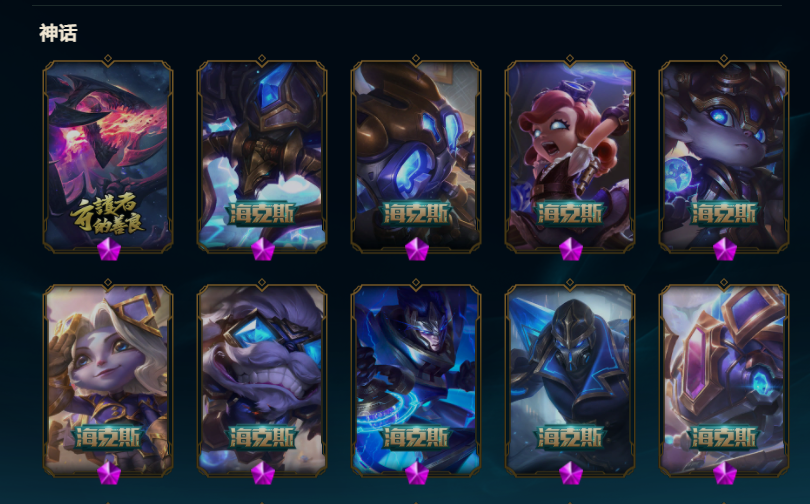Click purple gem under golden gauntlet card

[725, 473]
